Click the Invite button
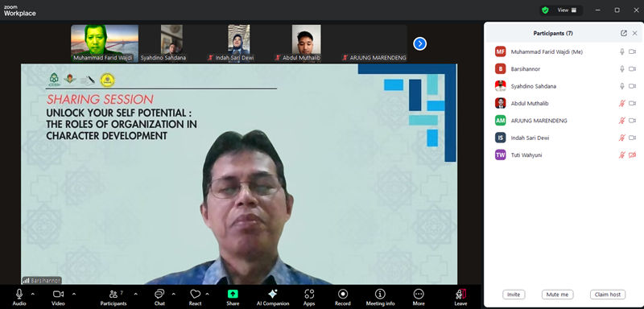Image resolution: width=644 pixels, height=309 pixels. (x=514, y=295)
